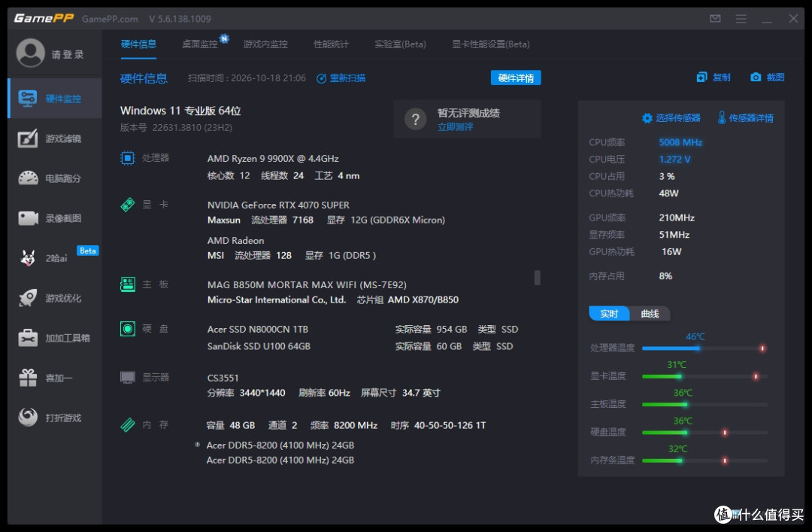812x532 pixels.
Task: Click the 硬件详情 button
Action: point(516,78)
